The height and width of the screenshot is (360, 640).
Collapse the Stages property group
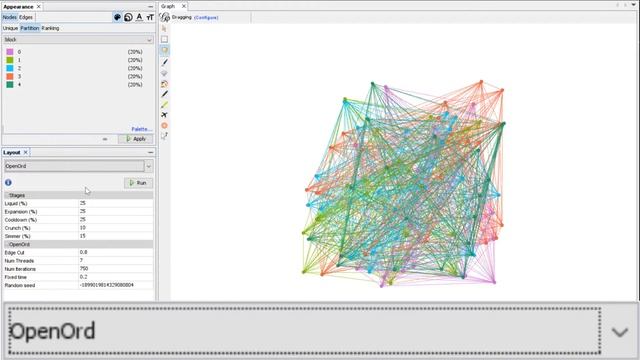coord(78,196)
